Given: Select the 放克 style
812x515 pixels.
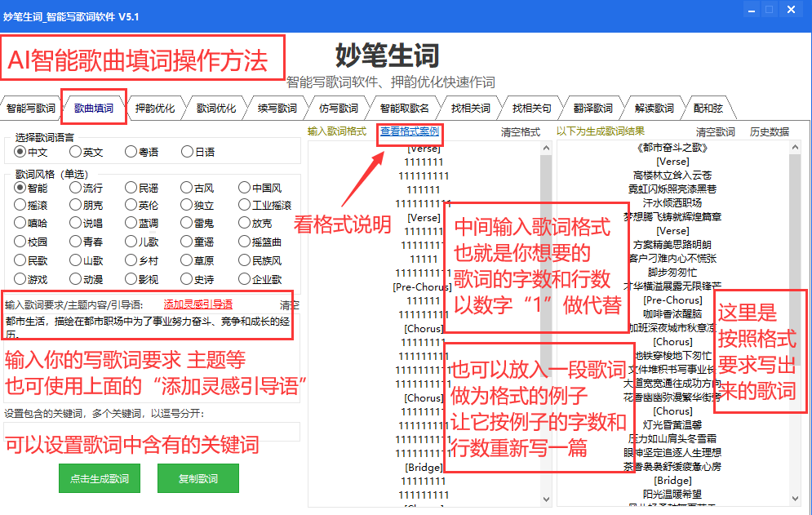Looking at the screenshot, I should point(255,224).
